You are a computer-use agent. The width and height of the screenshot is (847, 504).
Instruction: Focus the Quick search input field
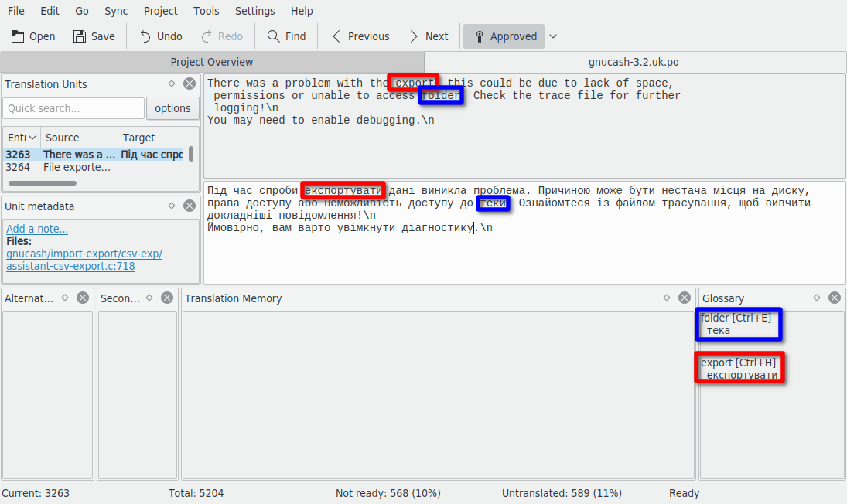pyautogui.click(x=73, y=108)
